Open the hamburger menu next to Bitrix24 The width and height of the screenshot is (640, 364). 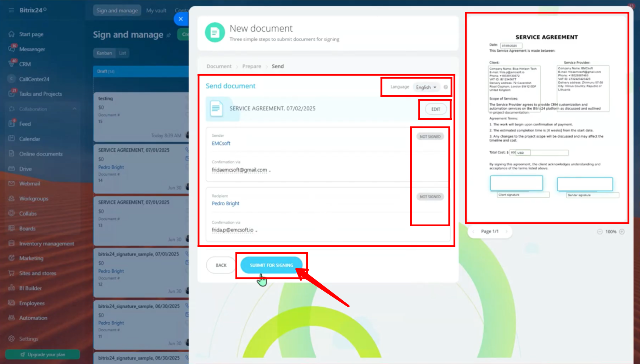(11, 10)
